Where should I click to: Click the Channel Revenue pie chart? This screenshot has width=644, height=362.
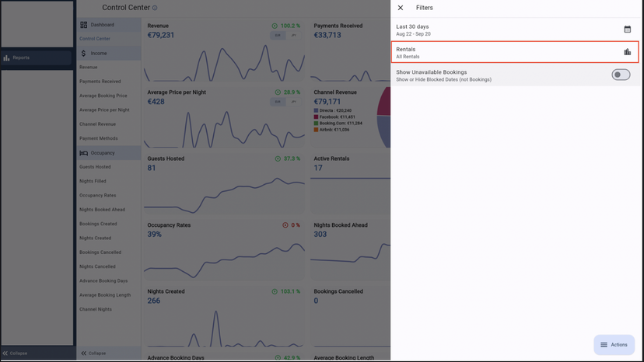point(383,117)
